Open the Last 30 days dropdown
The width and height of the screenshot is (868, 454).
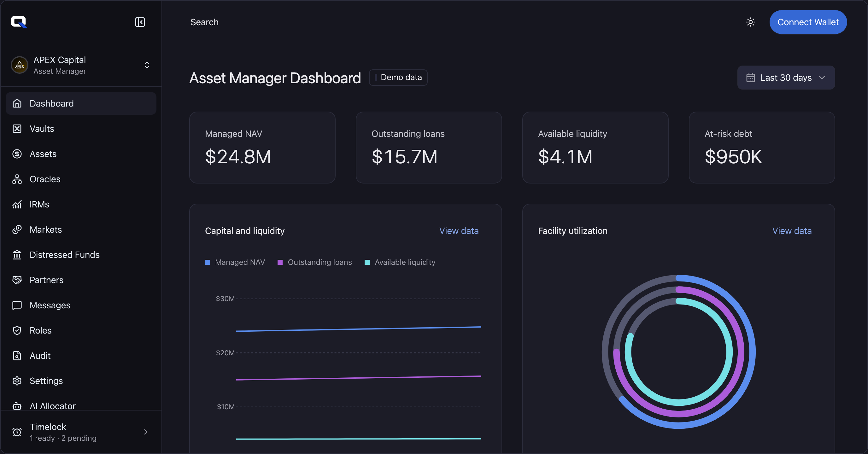coord(786,78)
